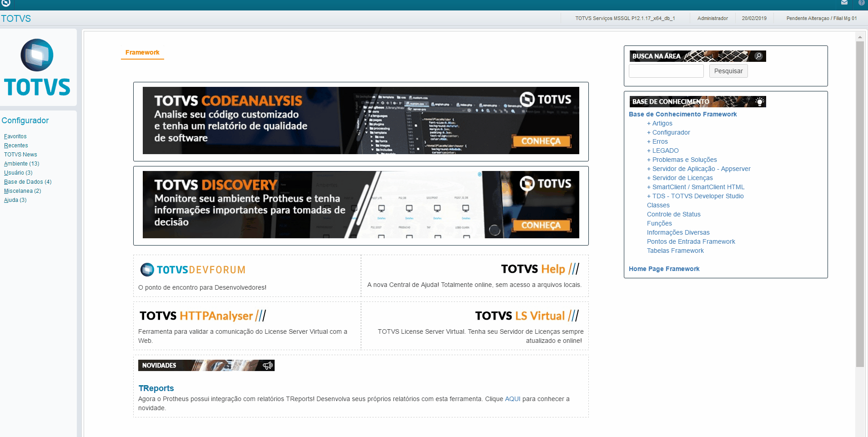Select the Framework tab

[x=142, y=53]
